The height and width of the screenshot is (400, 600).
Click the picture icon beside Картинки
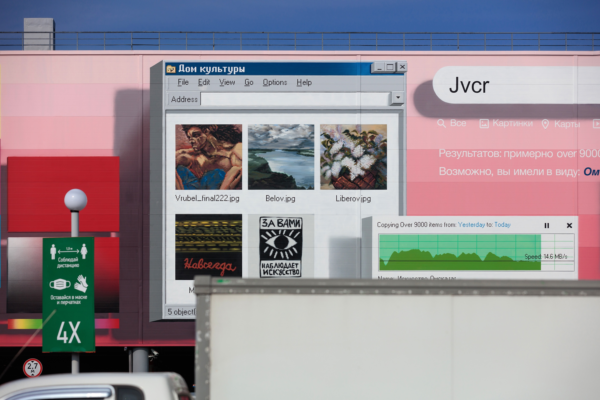click(x=484, y=124)
